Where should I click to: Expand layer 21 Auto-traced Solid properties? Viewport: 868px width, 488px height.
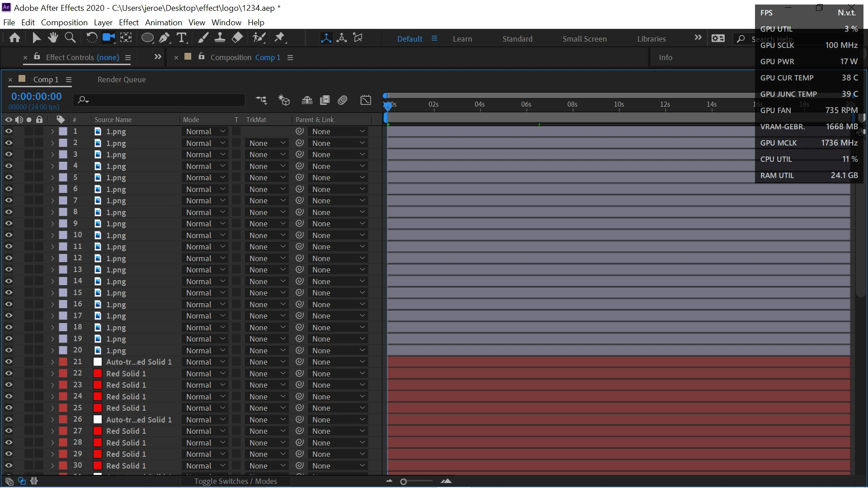[52, 362]
